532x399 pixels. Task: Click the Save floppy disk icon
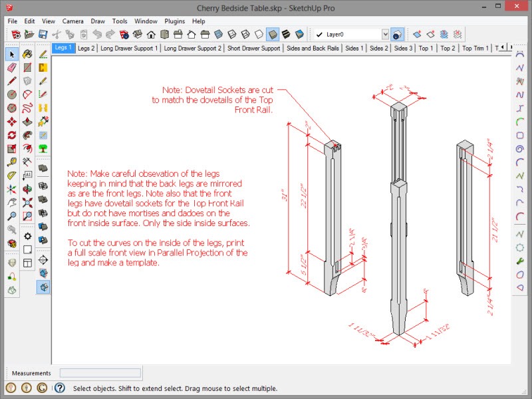43,34
